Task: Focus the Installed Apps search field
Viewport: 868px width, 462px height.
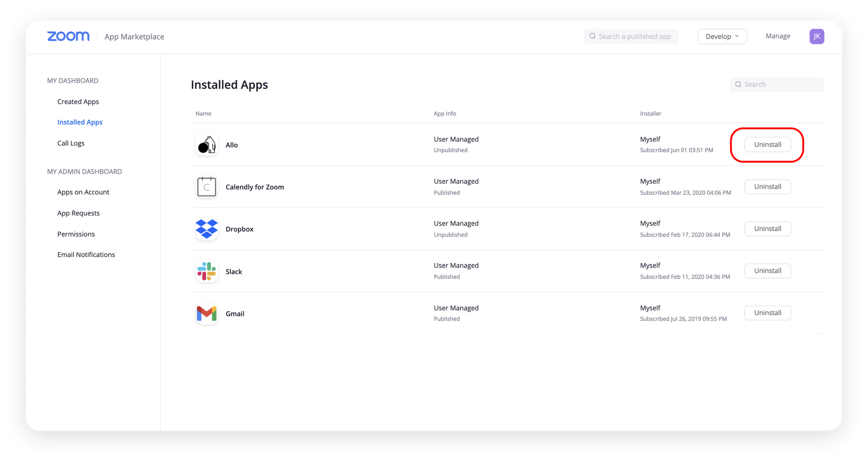Action: (x=781, y=85)
